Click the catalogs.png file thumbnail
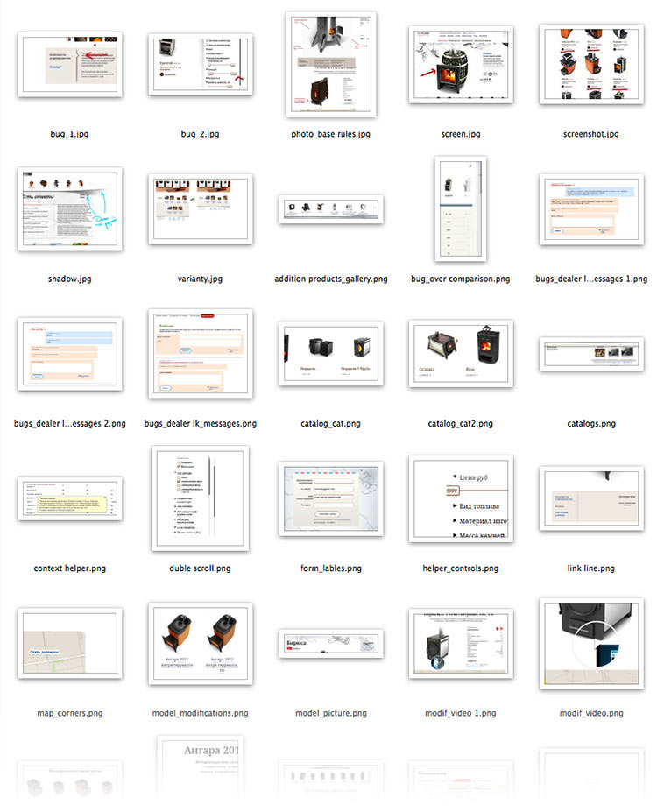Viewport: 657px width, 812px height. 590,354
